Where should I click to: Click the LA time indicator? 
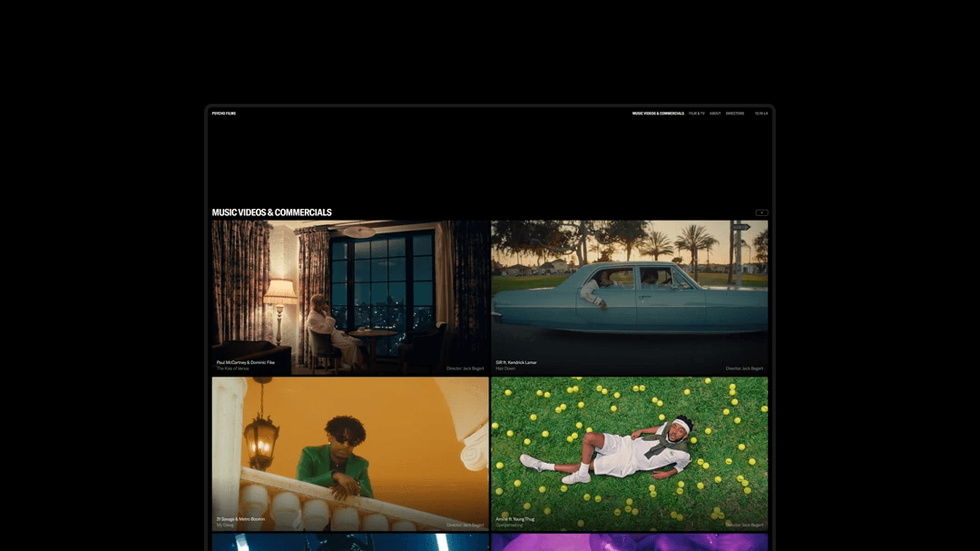[761, 113]
